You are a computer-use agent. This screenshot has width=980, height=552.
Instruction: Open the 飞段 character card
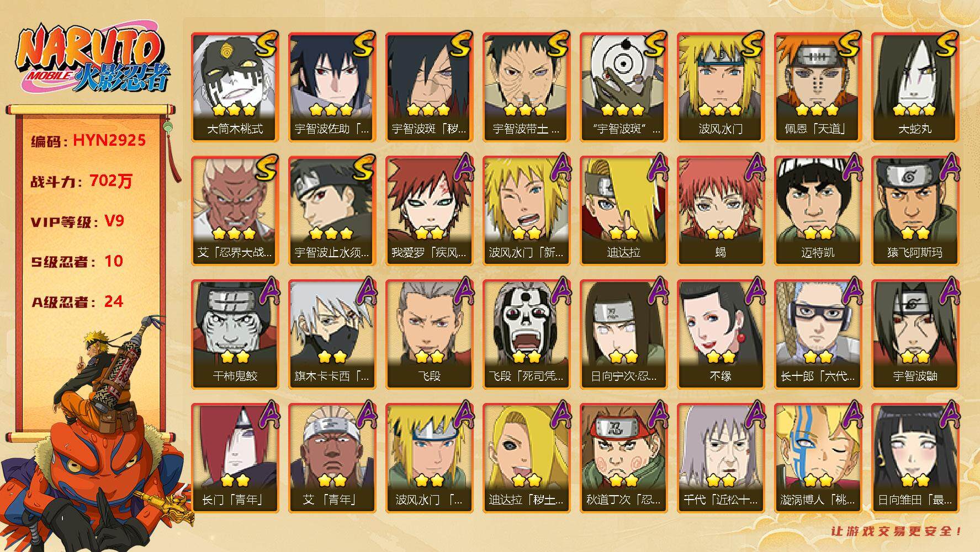[429, 335]
